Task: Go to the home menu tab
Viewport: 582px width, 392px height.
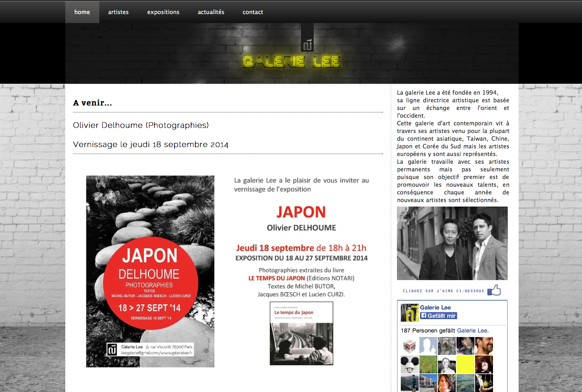Action: pyautogui.click(x=82, y=12)
